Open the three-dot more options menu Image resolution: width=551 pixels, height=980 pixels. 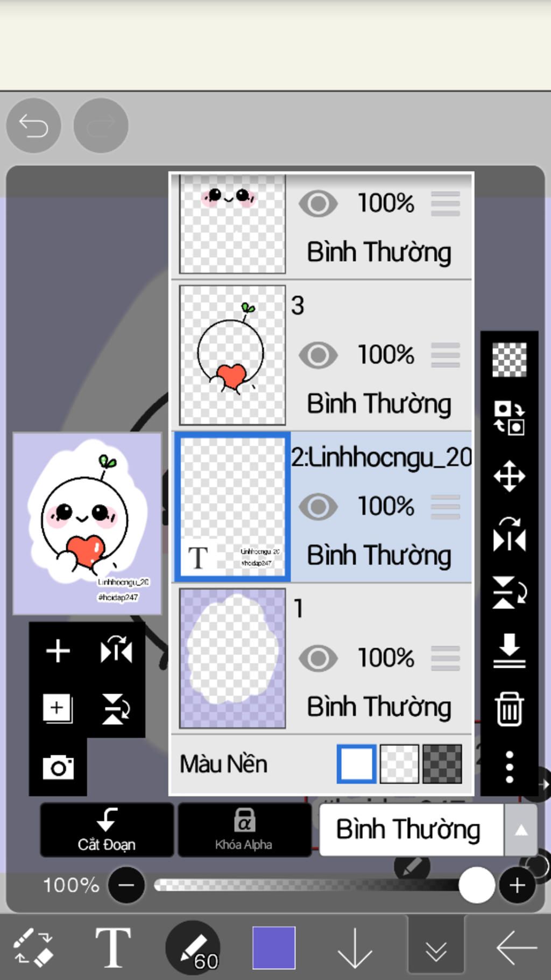tap(509, 767)
